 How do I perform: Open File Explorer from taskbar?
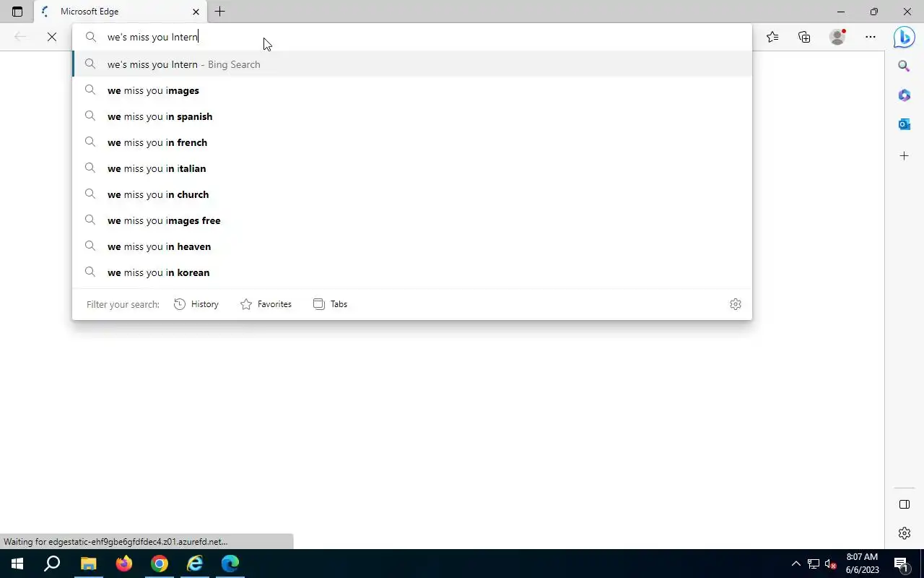pos(88,564)
